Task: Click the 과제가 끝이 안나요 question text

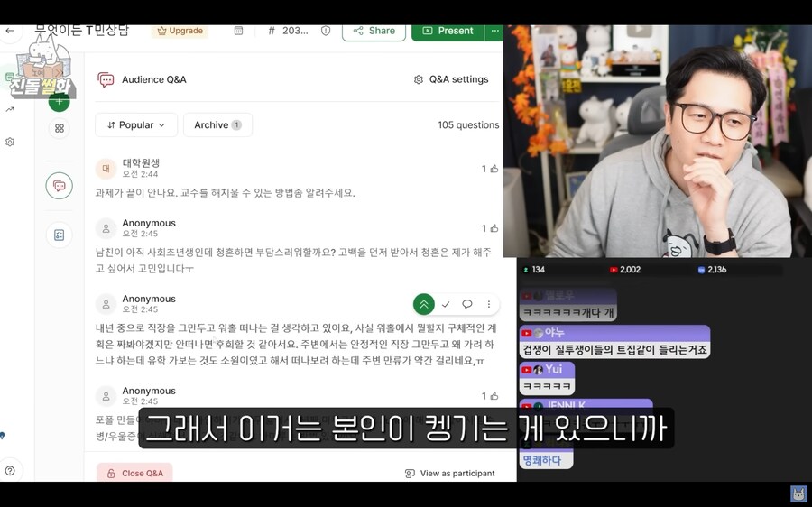Action: [x=226, y=193]
